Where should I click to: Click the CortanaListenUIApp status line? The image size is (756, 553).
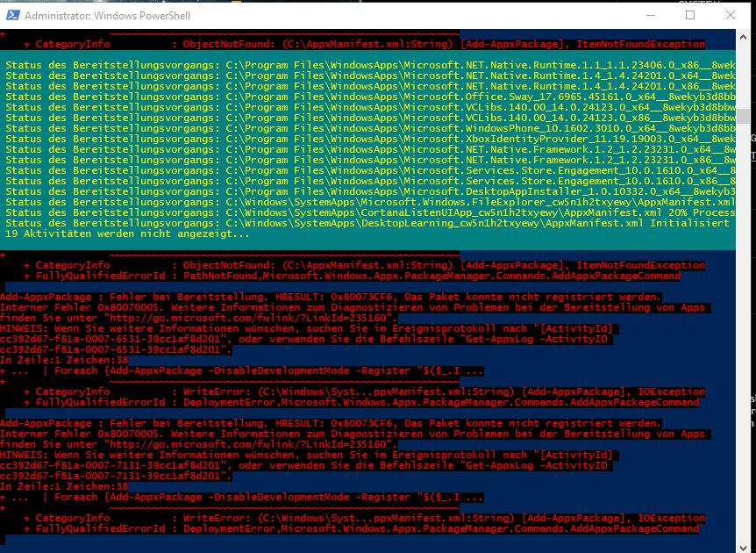370,212
